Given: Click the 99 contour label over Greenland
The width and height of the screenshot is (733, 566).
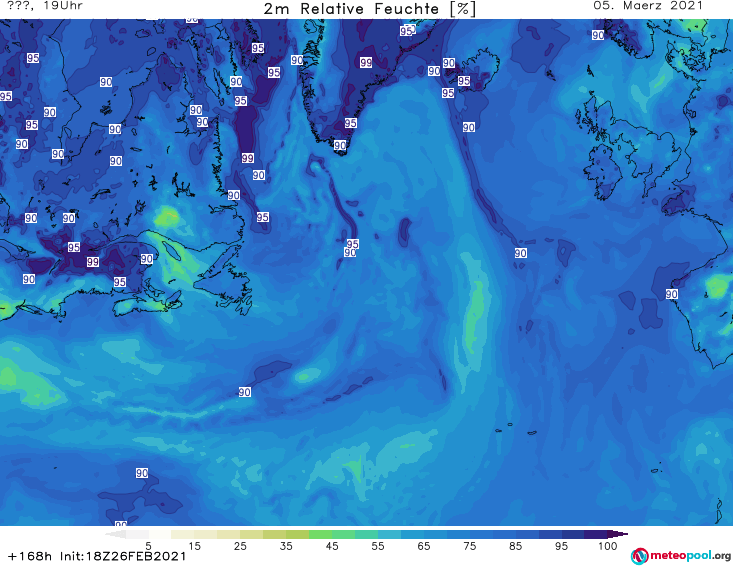Looking at the screenshot, I should (x=366, y=63).
